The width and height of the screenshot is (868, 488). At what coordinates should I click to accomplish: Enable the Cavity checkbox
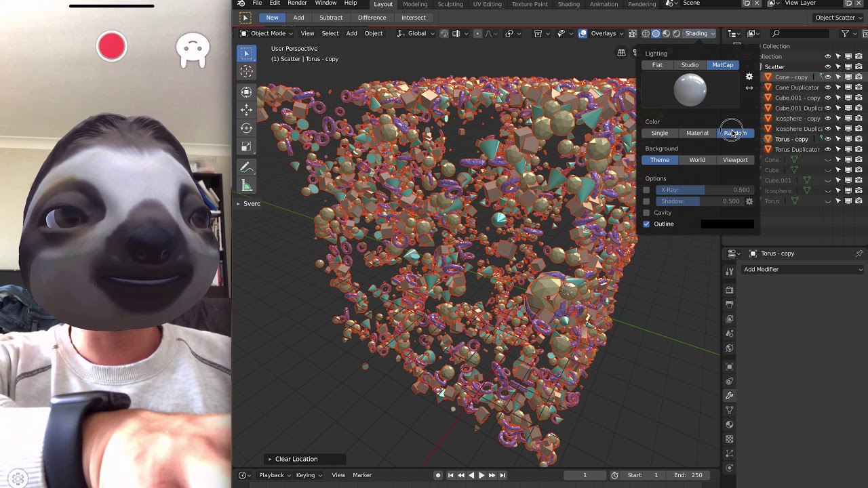[x=646, y=213]
